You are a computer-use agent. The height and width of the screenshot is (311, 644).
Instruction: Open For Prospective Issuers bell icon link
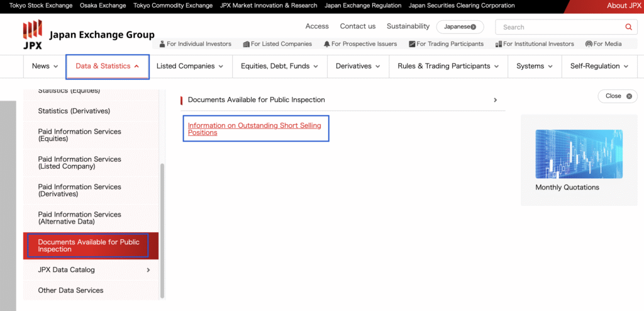pos(326,44)
